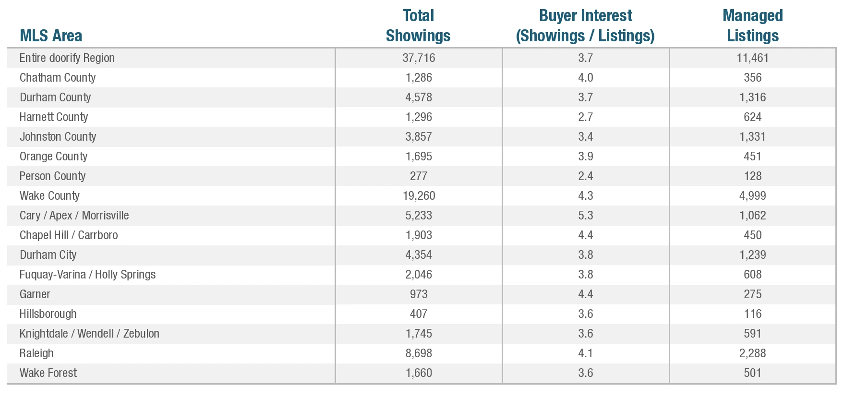The image size is (868, 412).
Task: Click Person County's total showings value 277
Action: [419, 176]
